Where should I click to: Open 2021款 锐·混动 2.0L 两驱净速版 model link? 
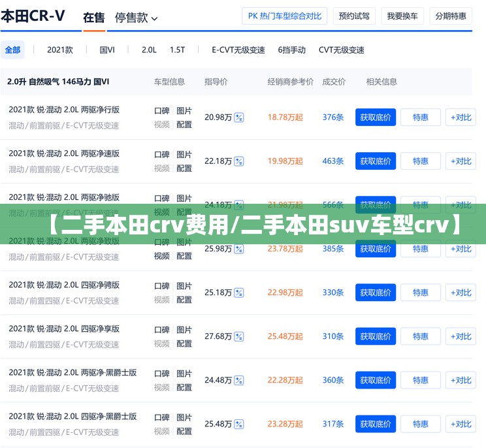click(64, 153)
